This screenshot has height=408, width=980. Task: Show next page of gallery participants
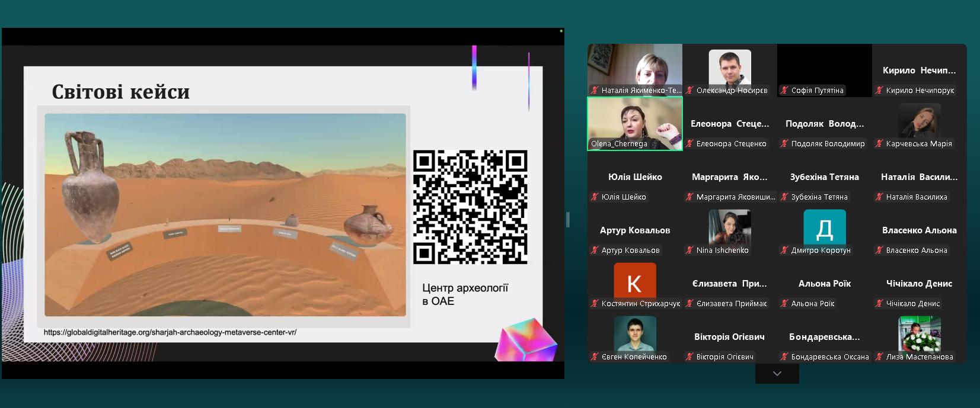[777, 374]
